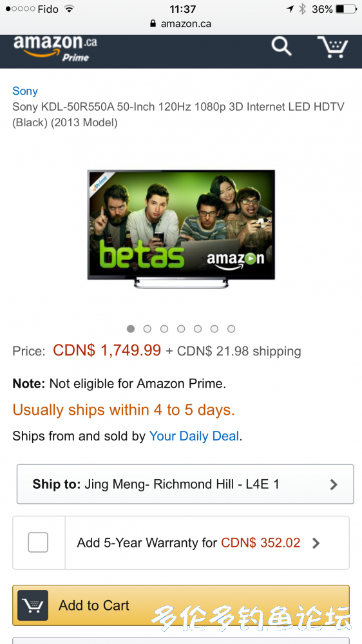This screenshot has width=362, height=644.
Task: Select the fourth image carousel dot
Action: (181, 328)
